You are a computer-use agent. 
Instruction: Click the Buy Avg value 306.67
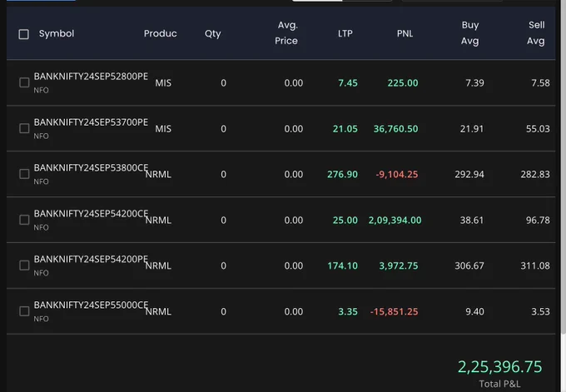tap(469, 265)
